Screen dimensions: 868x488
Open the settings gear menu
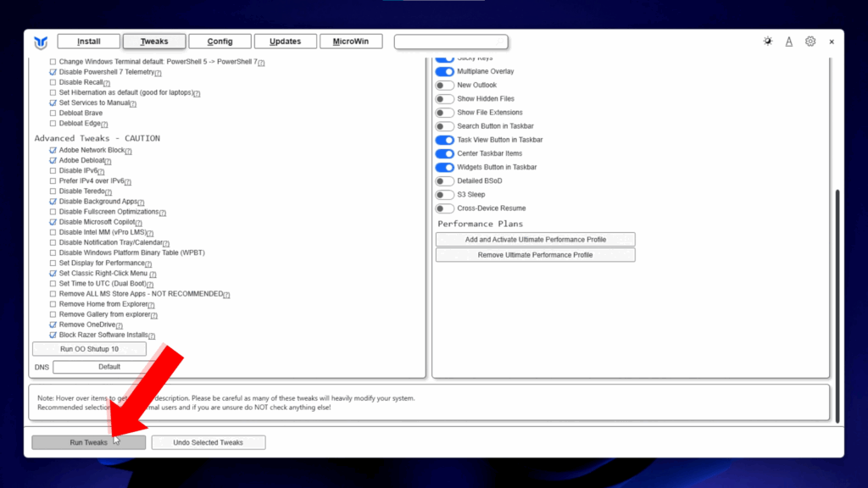click(x=810, y=42)
